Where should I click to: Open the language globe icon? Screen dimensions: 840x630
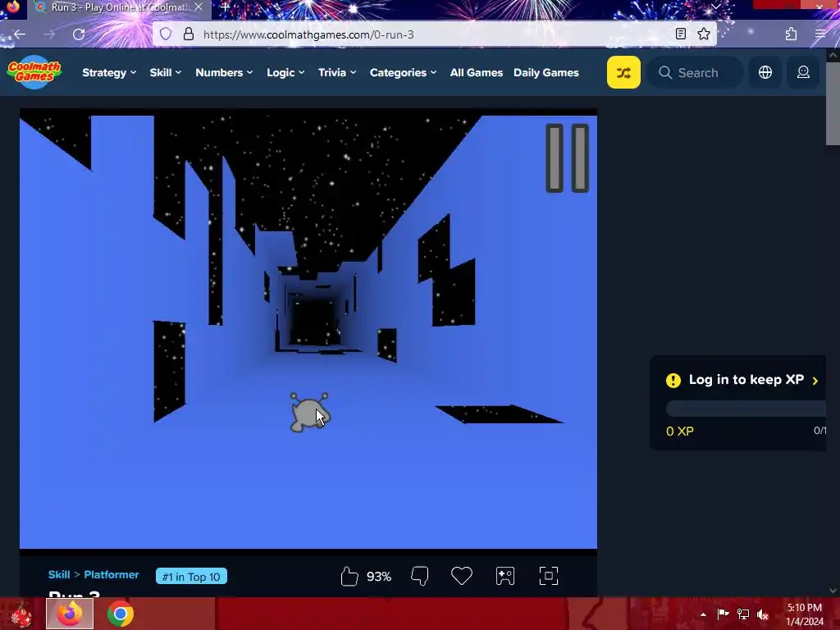[765, 72]
